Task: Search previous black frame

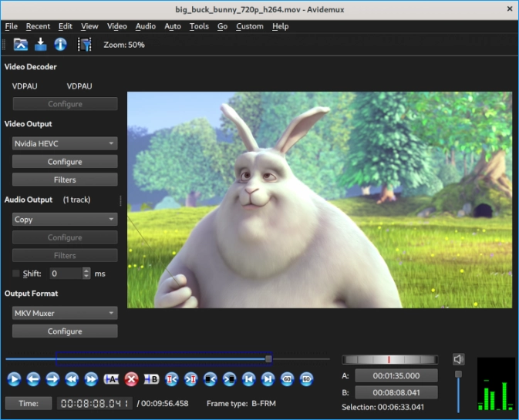Action: [210, 379]
